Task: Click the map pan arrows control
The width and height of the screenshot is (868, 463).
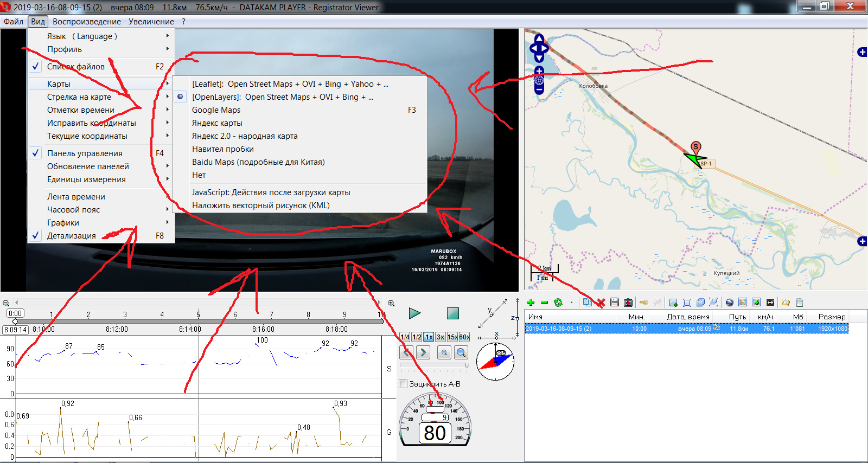Action: pos(539,48)
